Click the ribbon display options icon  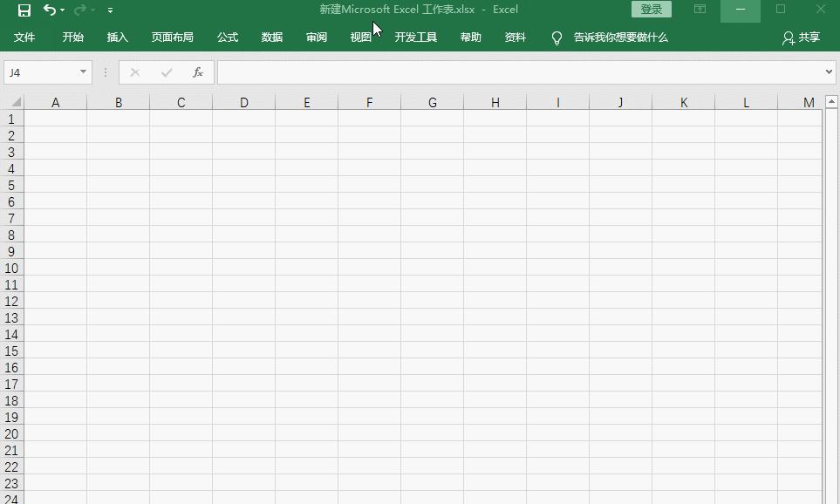coord(699,9)
